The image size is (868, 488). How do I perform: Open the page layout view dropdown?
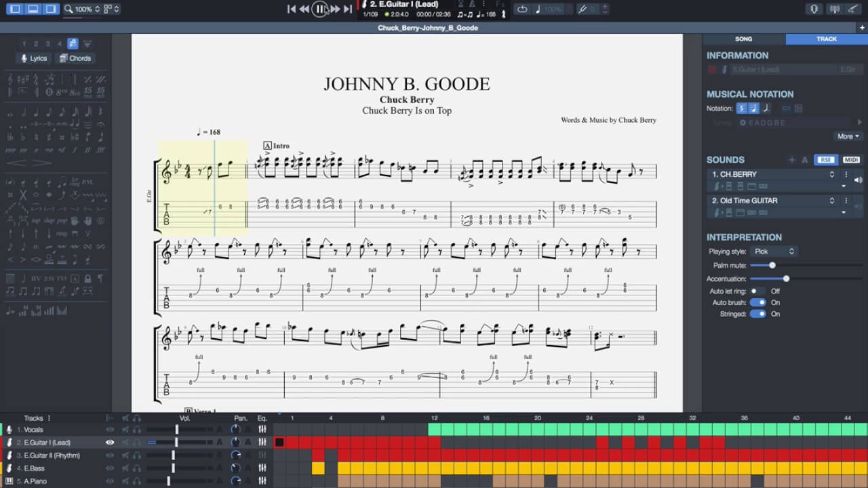[x=112, y=9]
